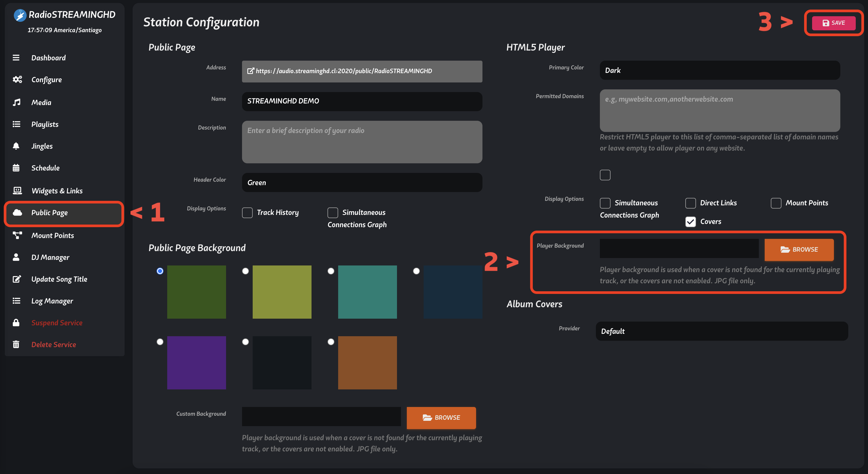Click BROWSE next to Player Background

(799, 250)
